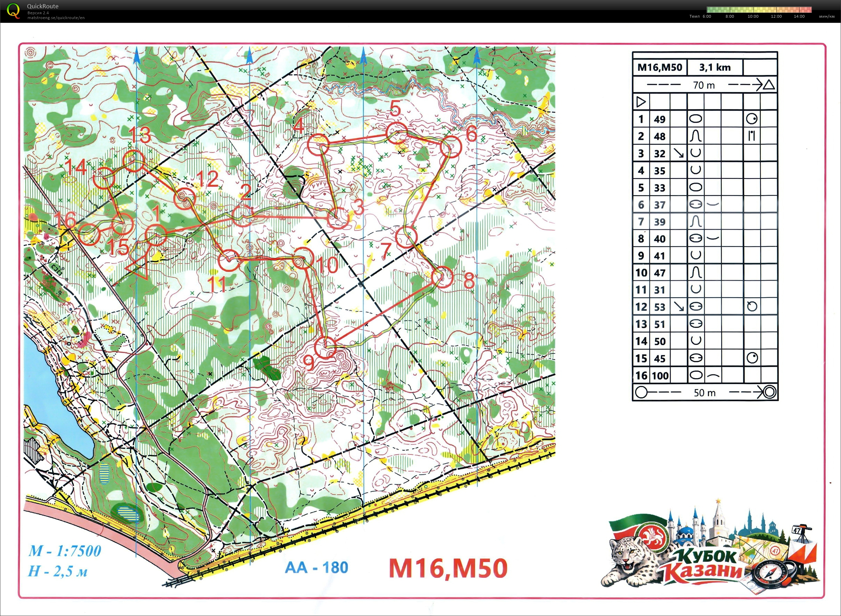Click the AA - 180 map label

tap(316, 567)
